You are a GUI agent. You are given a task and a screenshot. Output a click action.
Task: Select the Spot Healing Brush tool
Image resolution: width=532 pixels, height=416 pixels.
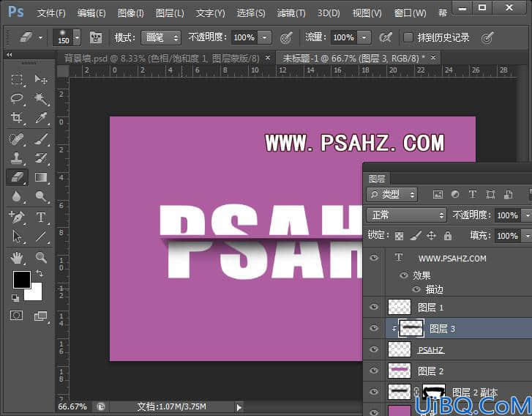click(x=17, y=139)
